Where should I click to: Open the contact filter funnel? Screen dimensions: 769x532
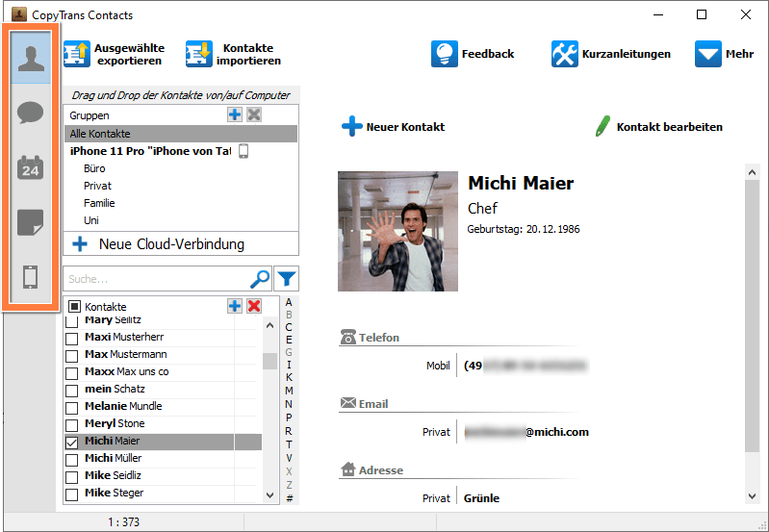coord(287,279)
